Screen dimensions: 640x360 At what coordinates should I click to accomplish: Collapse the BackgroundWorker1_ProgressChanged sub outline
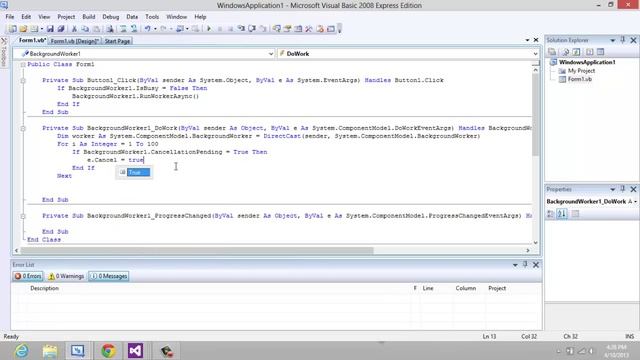[x=23, y=216]
